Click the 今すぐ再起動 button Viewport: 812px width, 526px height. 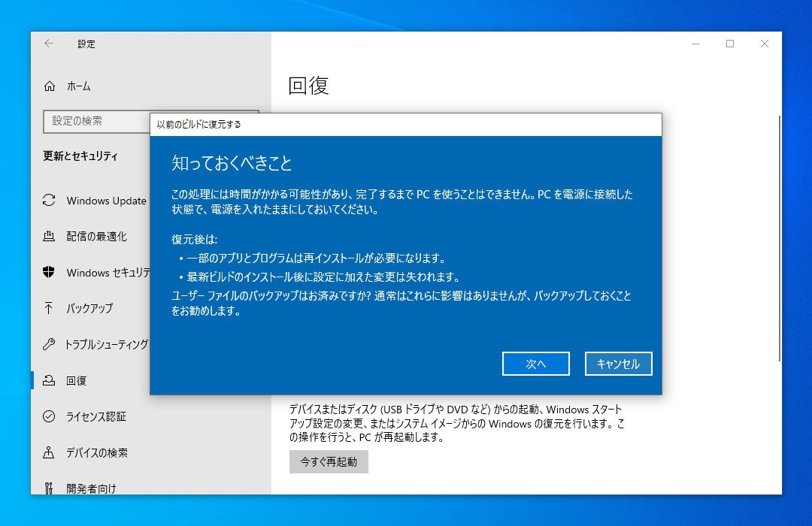329,462
